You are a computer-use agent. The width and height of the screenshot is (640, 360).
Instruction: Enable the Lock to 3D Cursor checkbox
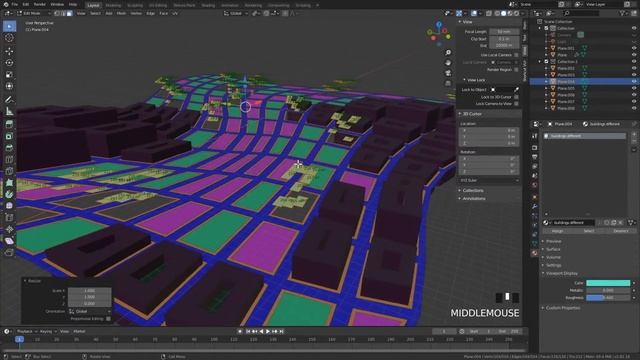tap(516, 97)
